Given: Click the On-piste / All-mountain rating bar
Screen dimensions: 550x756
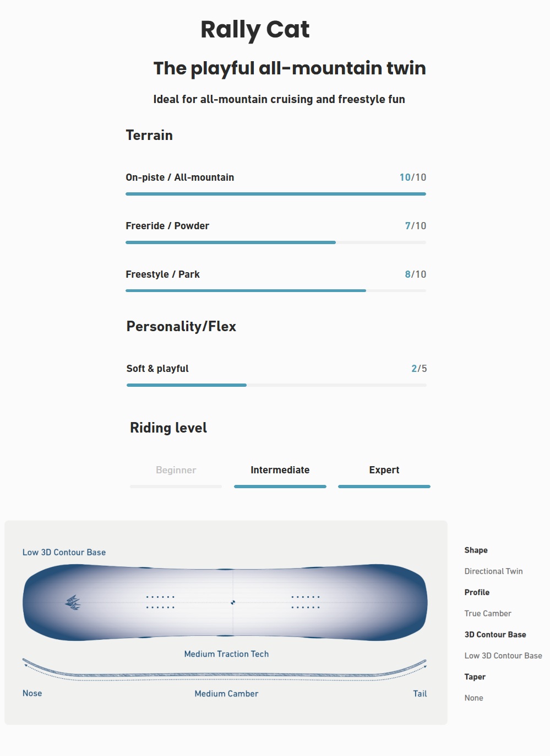Looking at the screenshot, I should pos(275,194).
